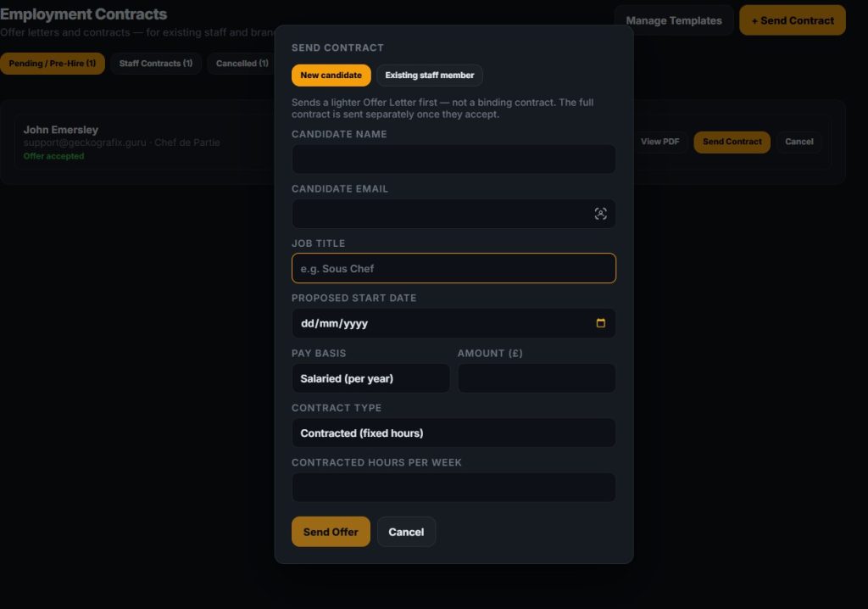Cancel the Send Contract dialog

click(x=406, y=532)
